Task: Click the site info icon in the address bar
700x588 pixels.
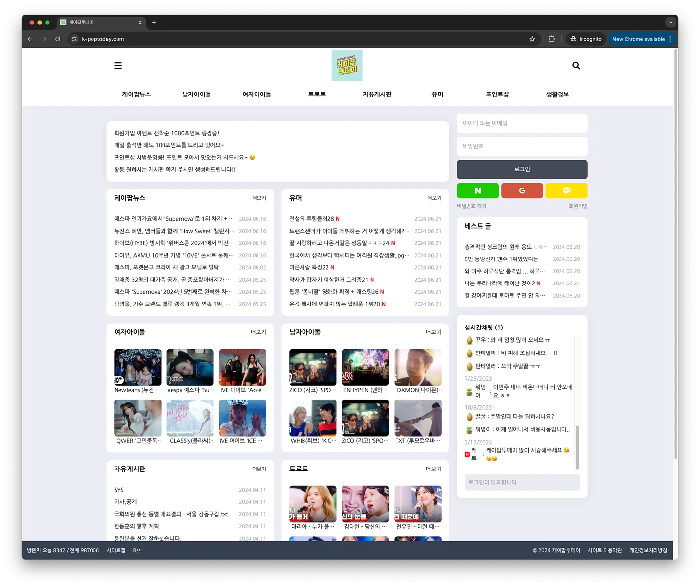Action: point(74,39)
